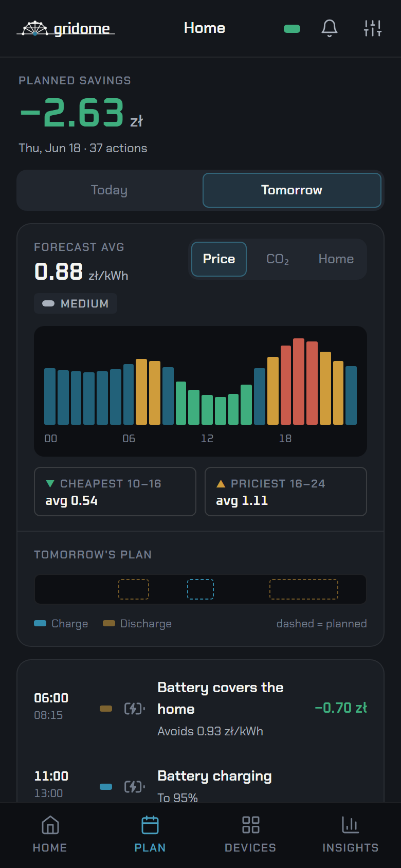Click the −2.63 planned savings value
This screenshot has width=401, height=868.
[81, 113]
